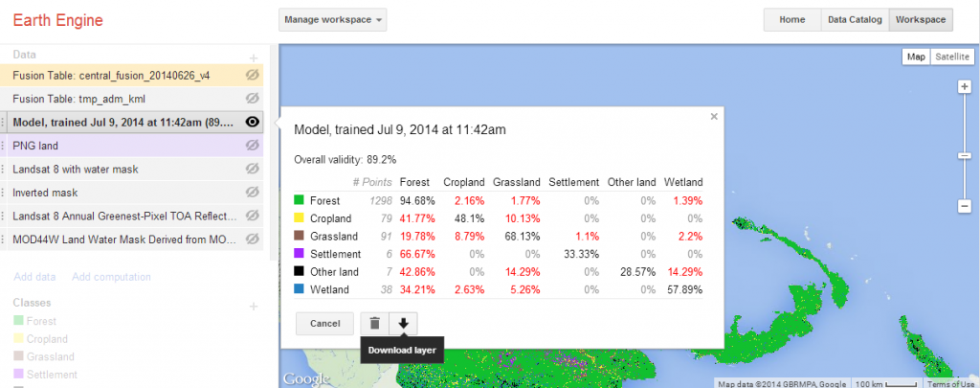Select the PNG land layer row
Screen dimensions: 980x388
pyautogui.click(x=131, y=146)
